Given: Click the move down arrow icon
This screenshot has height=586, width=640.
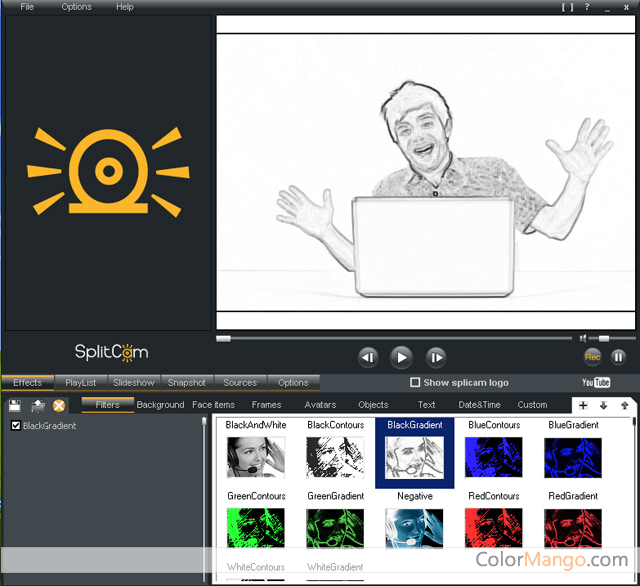Looking at the screenshot, I should (603, 405).
